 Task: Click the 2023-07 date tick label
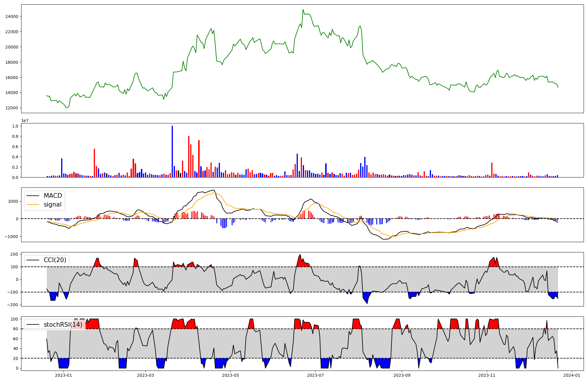click(x=315, y=375)
